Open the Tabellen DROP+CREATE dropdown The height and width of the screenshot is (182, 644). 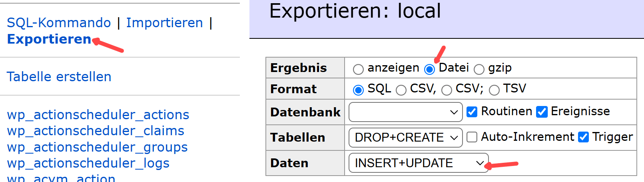coord(405,138)
